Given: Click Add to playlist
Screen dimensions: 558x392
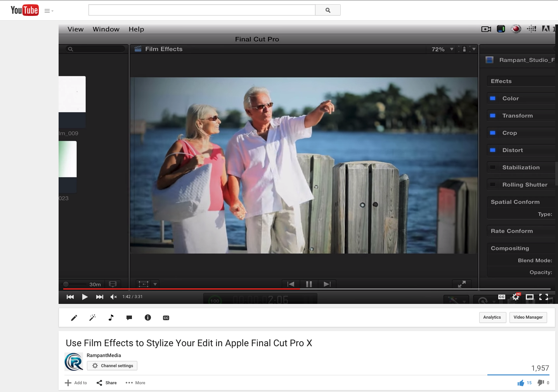Looking at the screenshot, I should [x=76, y=383].
